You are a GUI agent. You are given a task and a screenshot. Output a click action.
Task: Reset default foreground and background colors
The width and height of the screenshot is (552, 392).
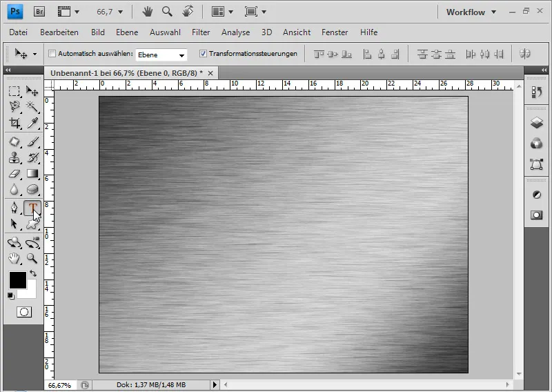click(10, 296)
